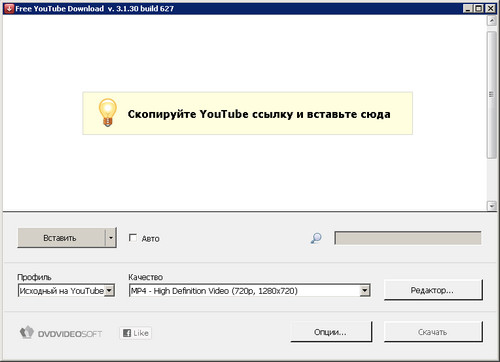Enable the Авто checkbox
The image size is (500, 362).
tap(133, 238)
